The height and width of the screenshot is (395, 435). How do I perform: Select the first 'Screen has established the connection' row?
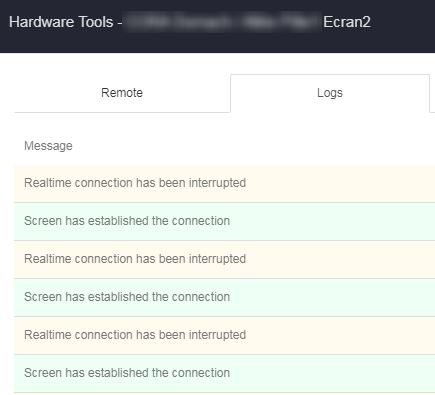point(224,221)
